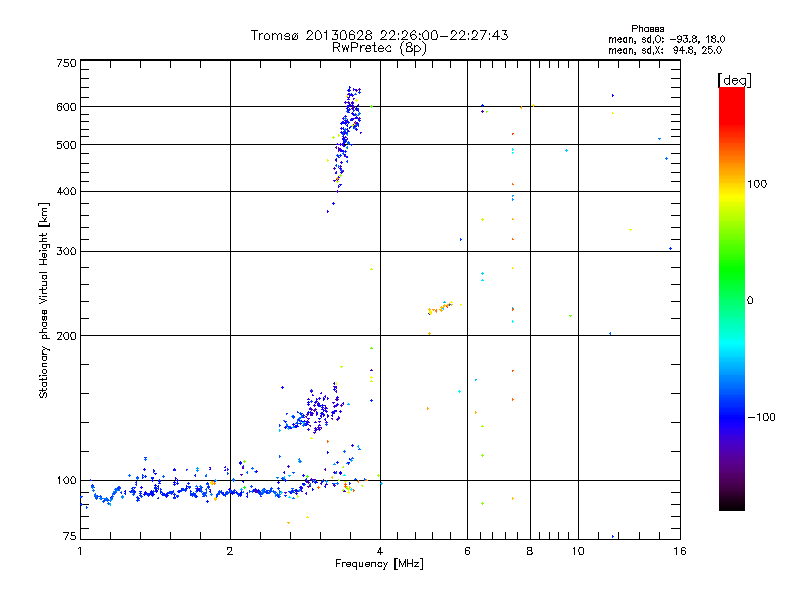This screenshot has height=600, width=800.
Task: Click the x-axis tick label '10'
Action: pos(578,551)
